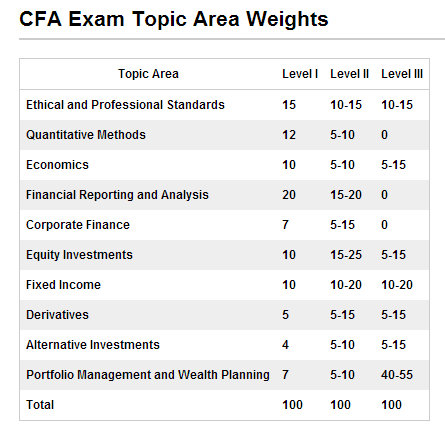Select Alternative Investments row label
The image size is (445, 428).
coord(93,345)
